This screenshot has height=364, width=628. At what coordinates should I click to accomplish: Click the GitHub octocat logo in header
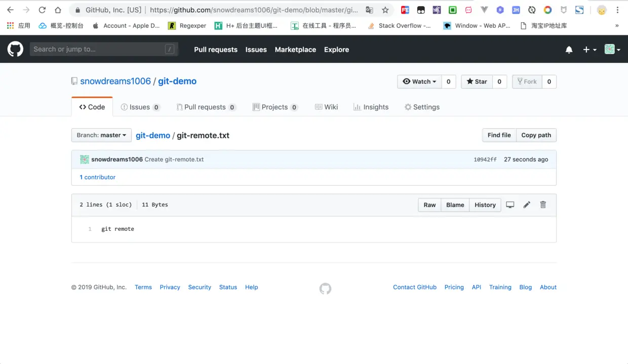15,49
